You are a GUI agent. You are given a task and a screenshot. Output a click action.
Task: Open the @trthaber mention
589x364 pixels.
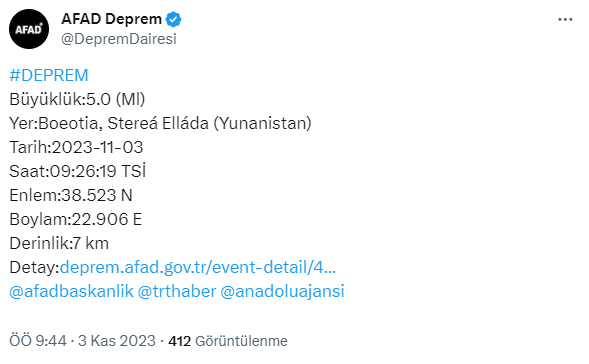[177, 292]
